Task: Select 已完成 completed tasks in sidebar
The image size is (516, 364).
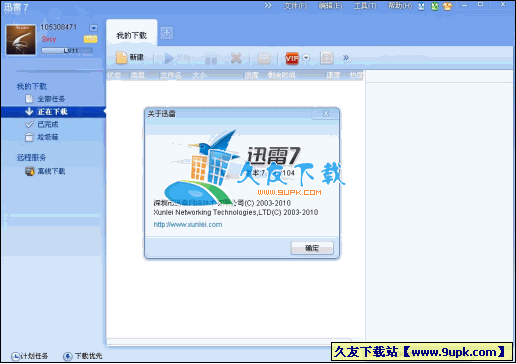Action: (x=48, y=124)
